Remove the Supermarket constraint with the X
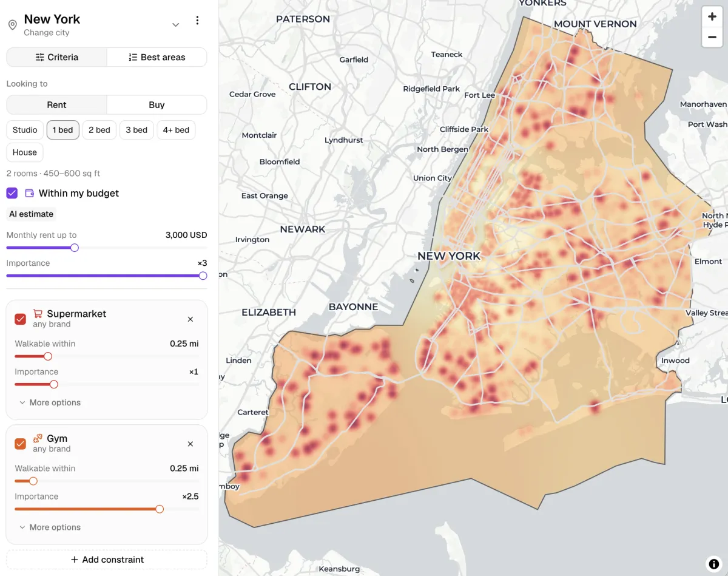Viewport: 728px width, 576px height. (190, 319)
